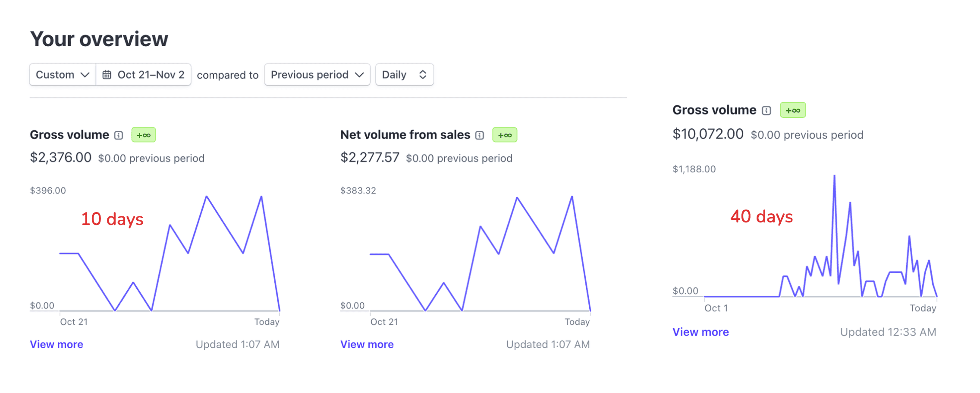Click info icon beside Net volume from sales
Image resolution: width=980 pixels, height=393 pixels.
[480, 135]
